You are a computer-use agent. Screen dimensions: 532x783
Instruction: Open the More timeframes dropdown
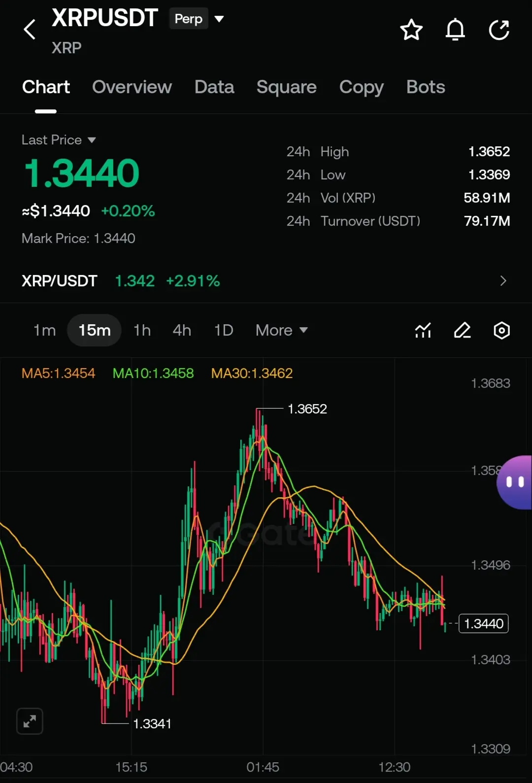282,330
